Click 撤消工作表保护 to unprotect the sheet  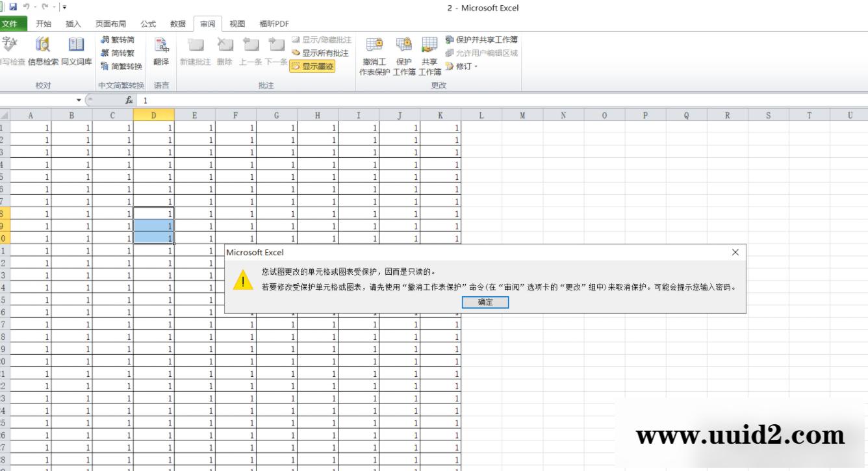(x=374, y=54)
